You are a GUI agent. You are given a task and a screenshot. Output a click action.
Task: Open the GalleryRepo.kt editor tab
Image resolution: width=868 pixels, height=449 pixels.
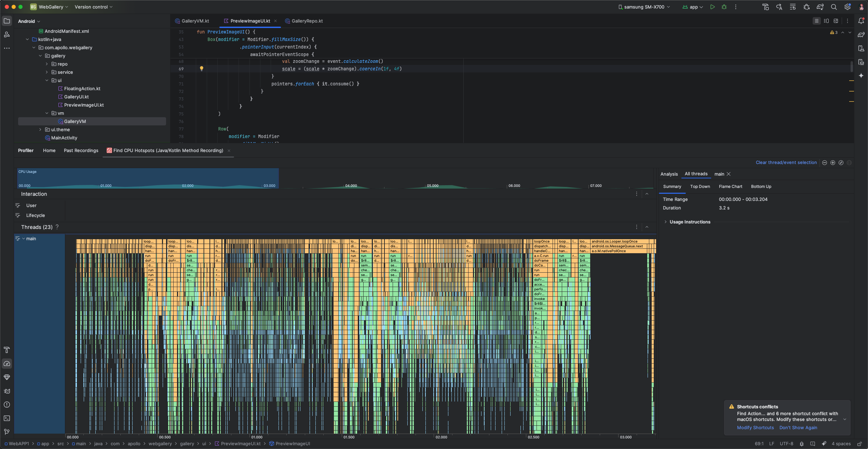point(307,21)
